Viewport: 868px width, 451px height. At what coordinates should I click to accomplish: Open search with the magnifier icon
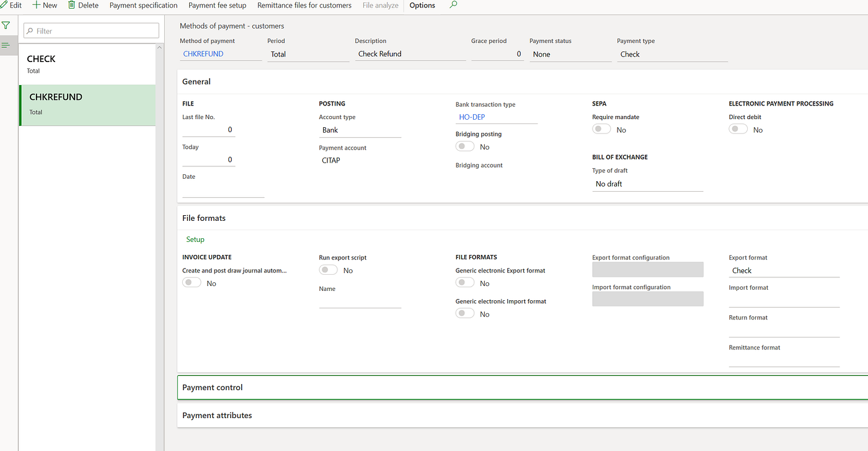pyautogui.click(x=453, y=6)
